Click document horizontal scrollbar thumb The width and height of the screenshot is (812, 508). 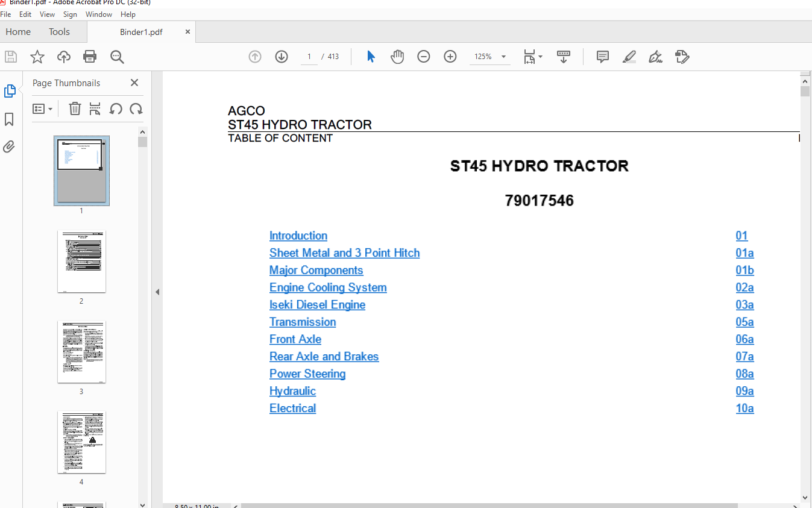489,506
